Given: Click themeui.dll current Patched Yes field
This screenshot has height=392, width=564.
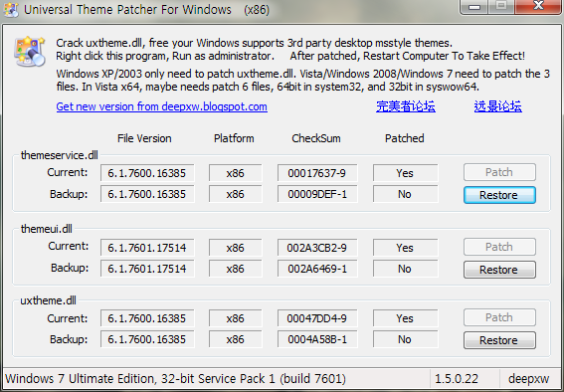Looking at the screenshot, I should [406, 248].
